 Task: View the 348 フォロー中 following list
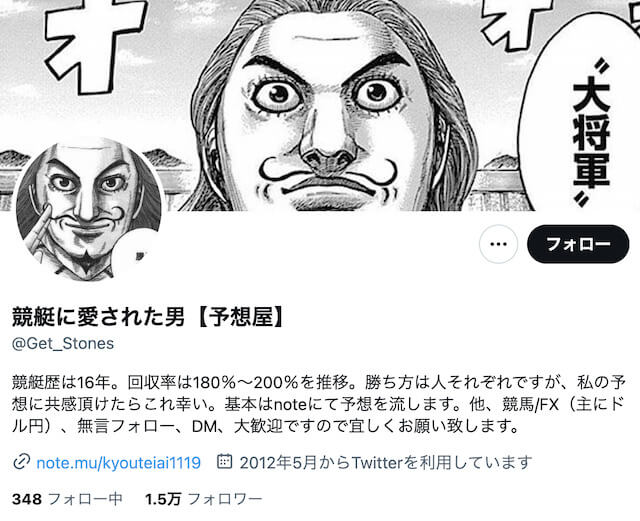67,499
